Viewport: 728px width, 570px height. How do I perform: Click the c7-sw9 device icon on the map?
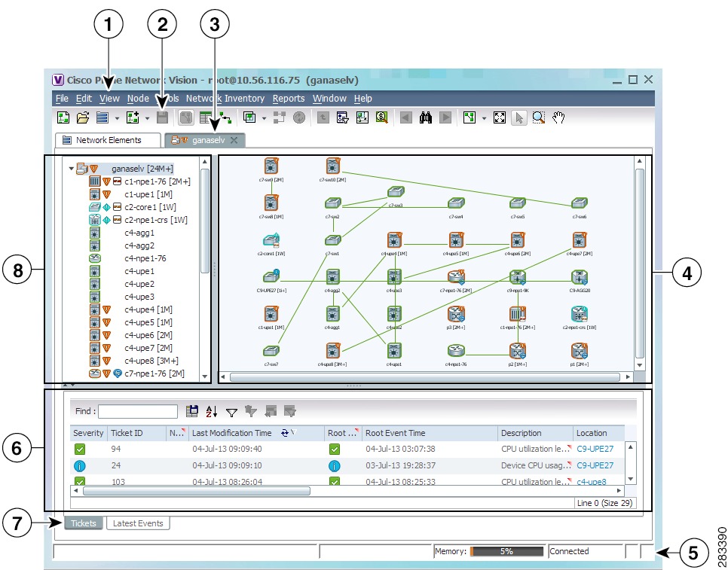click(x=271, y=166)
